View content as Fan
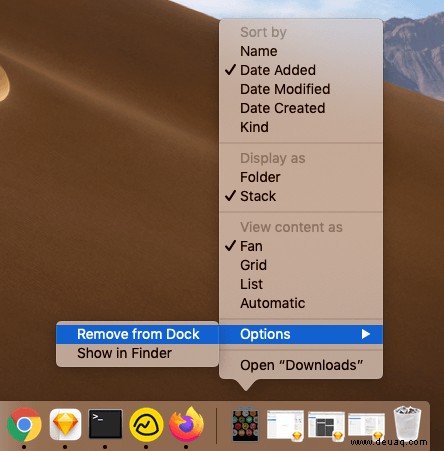The height and width of the screenshot is (451, 444). (301, 246)
